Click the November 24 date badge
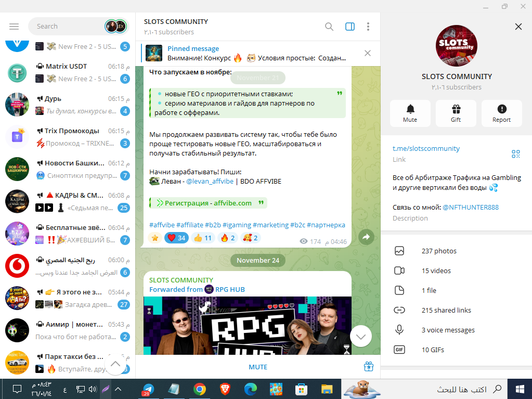 point(258,261)
